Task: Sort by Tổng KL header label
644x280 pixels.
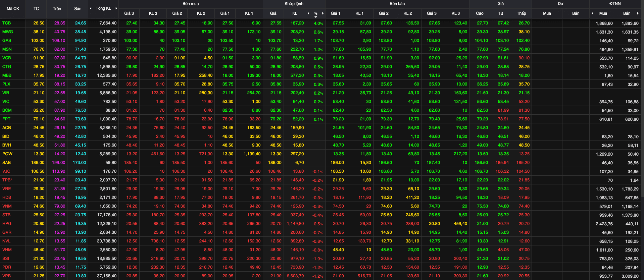Action: [x=103, y=8]
